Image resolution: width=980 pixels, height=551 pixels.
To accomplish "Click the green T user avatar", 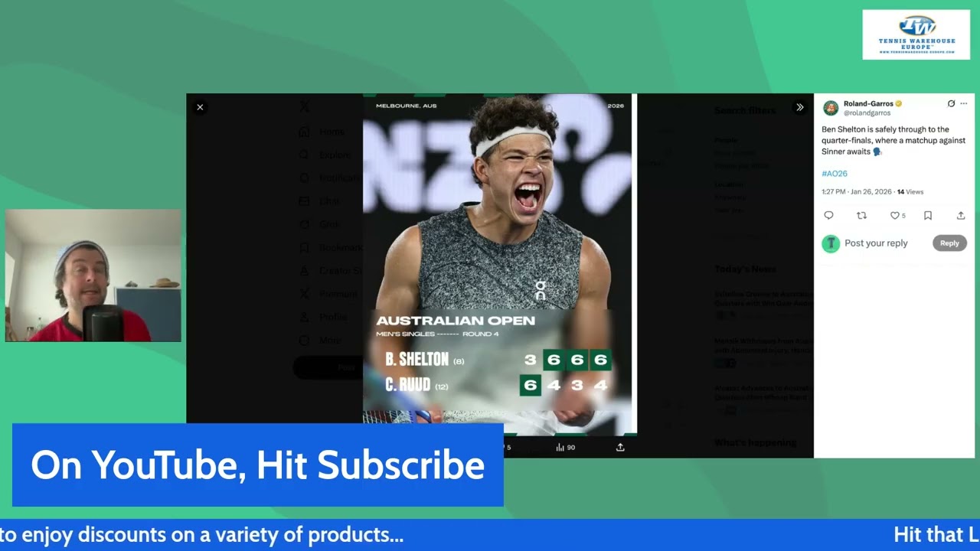I will [x=831, y=243].
